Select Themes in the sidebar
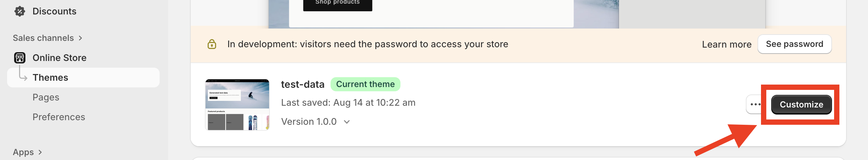Viewport: 868px width, 160px height. click(50, 78)
